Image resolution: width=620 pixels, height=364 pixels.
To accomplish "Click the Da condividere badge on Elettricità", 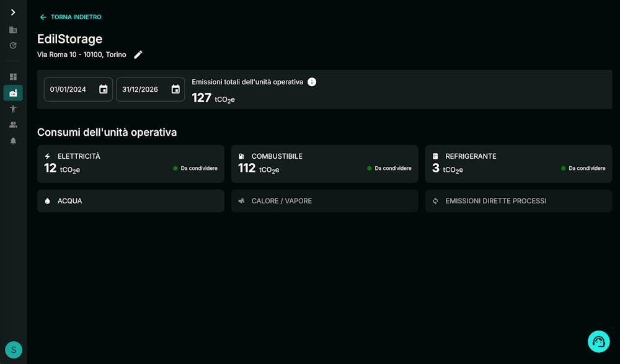I will [196, 167].
